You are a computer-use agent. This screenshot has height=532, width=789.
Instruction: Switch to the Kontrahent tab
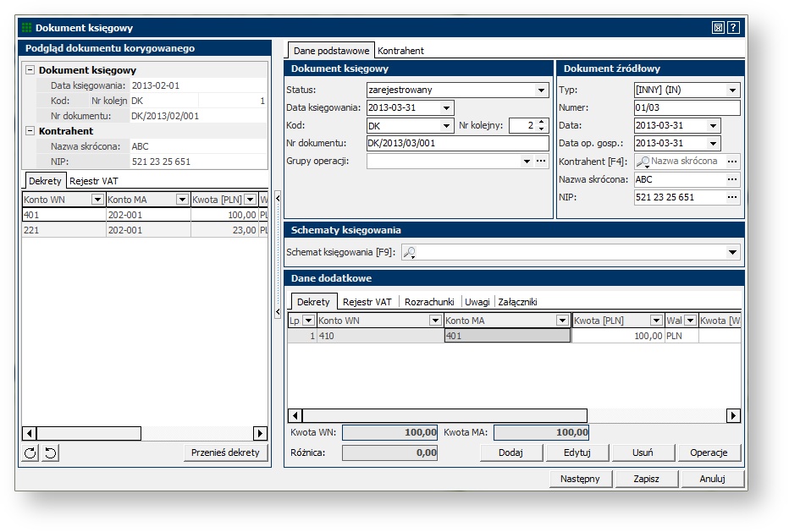[x=400, y=51]
